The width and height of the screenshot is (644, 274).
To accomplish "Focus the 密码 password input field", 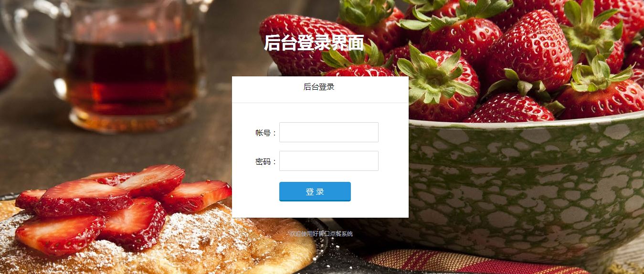I will (x=329, y=161).
